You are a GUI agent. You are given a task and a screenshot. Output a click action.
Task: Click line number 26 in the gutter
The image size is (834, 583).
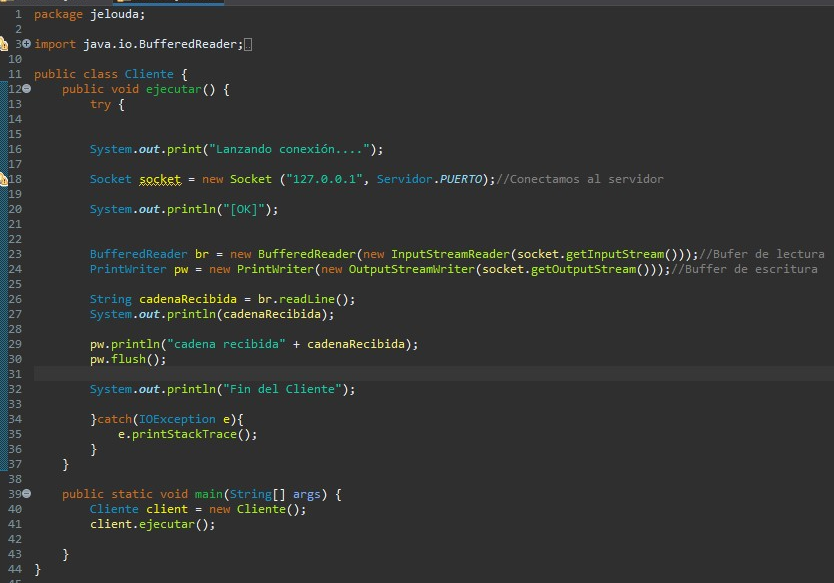[14, 299]
